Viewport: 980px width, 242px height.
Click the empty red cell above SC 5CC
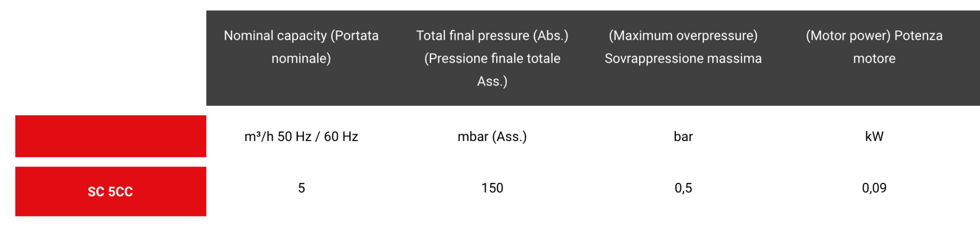110,136
